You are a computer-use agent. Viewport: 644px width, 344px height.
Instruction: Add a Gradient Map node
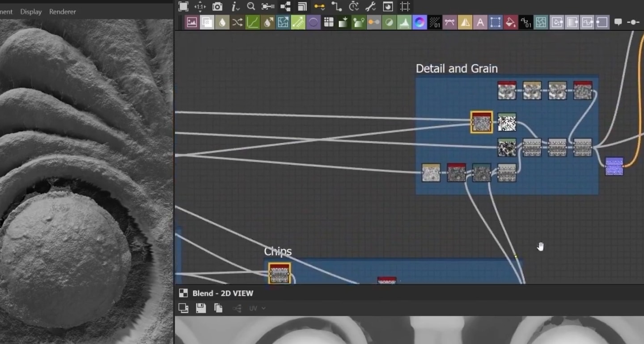pyautogui.click(x=359, y=22)
